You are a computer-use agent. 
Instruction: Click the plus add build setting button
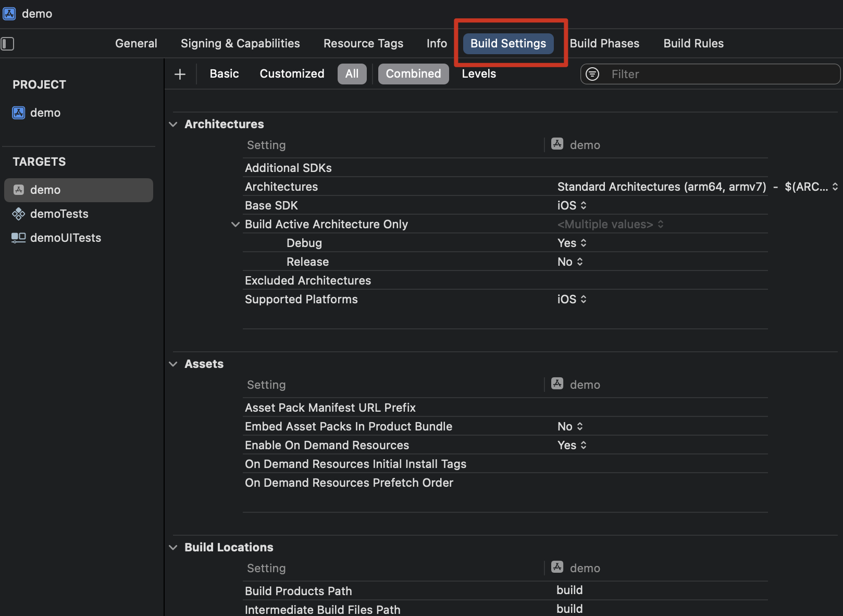pyautogui.click(x=180, y=74)
